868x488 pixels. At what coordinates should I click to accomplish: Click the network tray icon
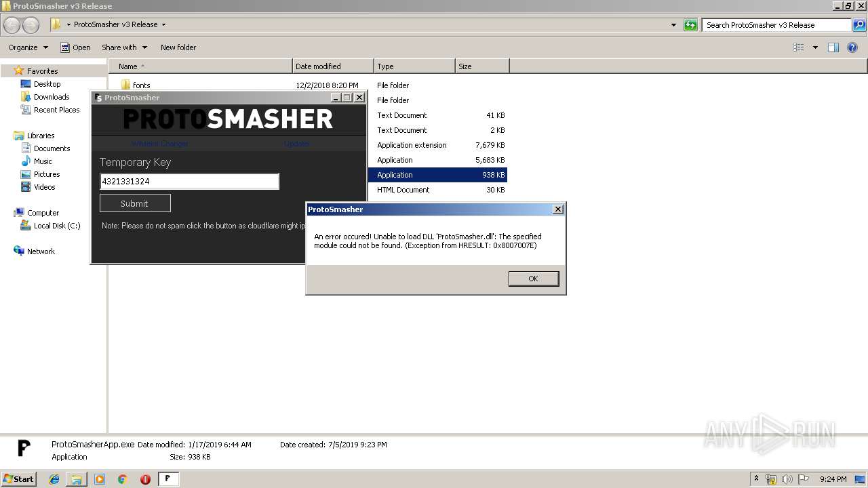[x=771, y=479]
